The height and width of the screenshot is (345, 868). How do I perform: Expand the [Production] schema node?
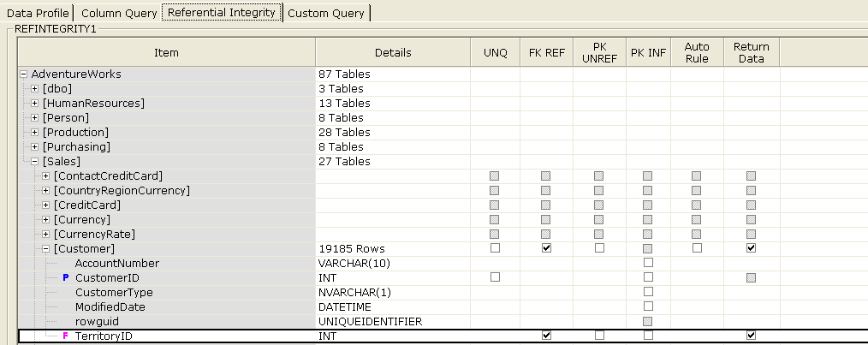tap(34, 132)
